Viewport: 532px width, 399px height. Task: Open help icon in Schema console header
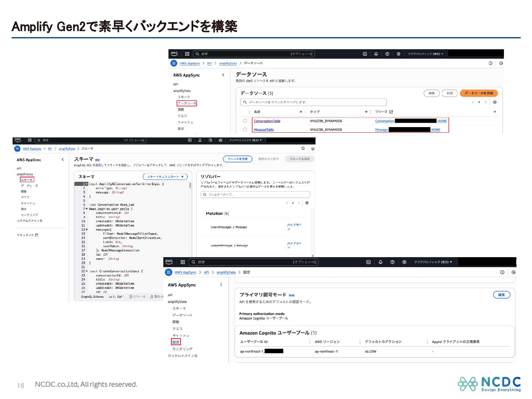click(x=210, y=140)
